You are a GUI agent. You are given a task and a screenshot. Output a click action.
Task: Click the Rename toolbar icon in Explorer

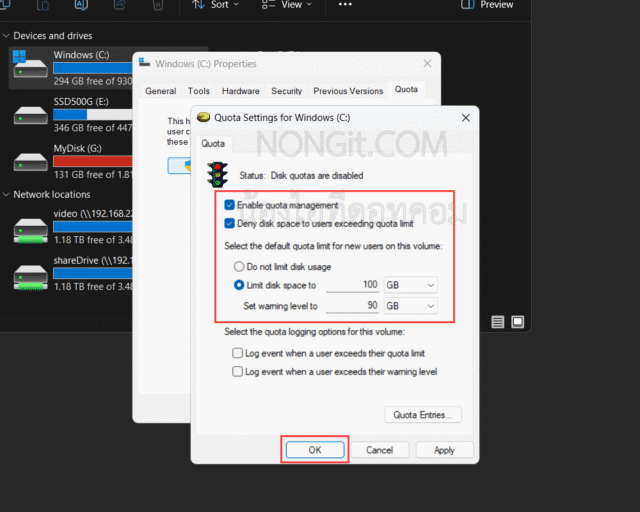(81, 5)
